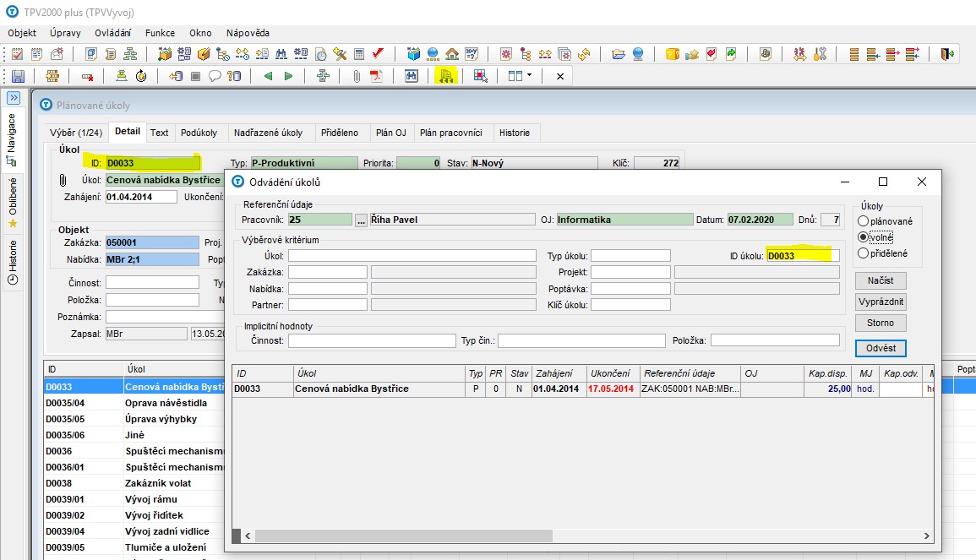Switch to the Nadřazené úkoly tab
The image size is (976, 560).
(268, 133)
